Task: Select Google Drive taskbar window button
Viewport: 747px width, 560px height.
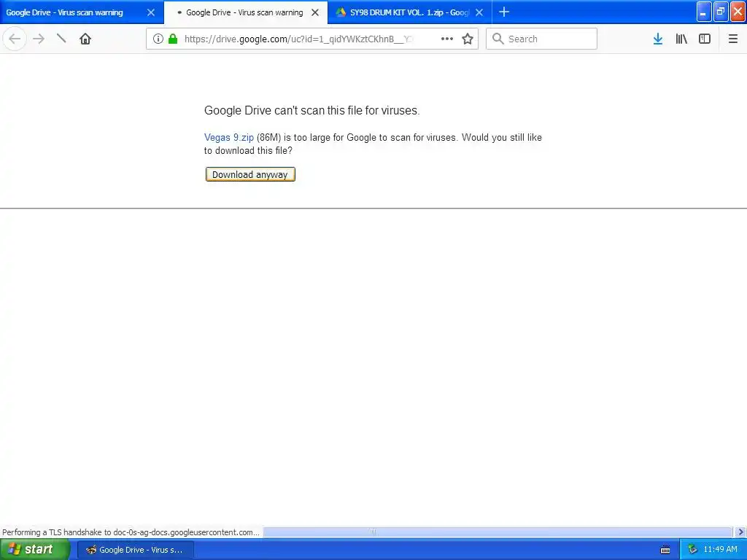Action: tap(135, 550)
